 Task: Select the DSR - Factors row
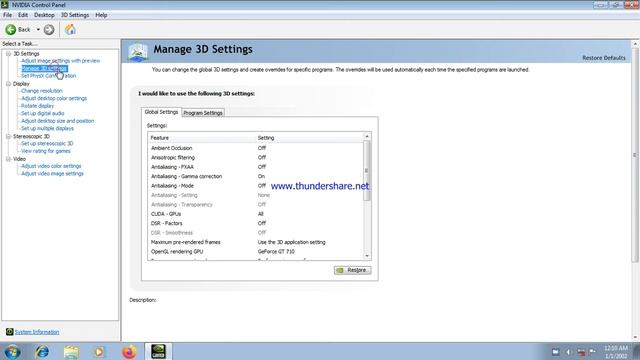point(255,223)
